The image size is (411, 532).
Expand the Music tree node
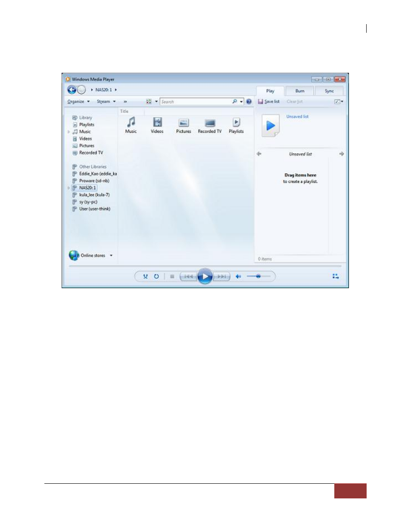68,132
